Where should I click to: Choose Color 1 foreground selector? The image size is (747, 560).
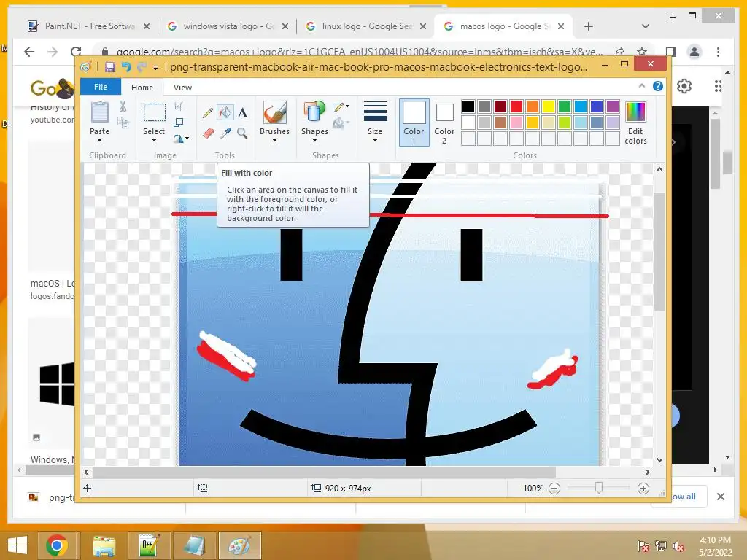click(x=414, y=122)
